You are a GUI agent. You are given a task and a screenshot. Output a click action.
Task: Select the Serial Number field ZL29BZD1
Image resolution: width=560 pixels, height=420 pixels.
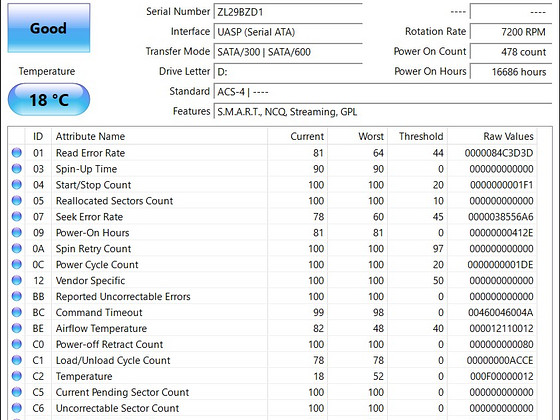[288, 12]
